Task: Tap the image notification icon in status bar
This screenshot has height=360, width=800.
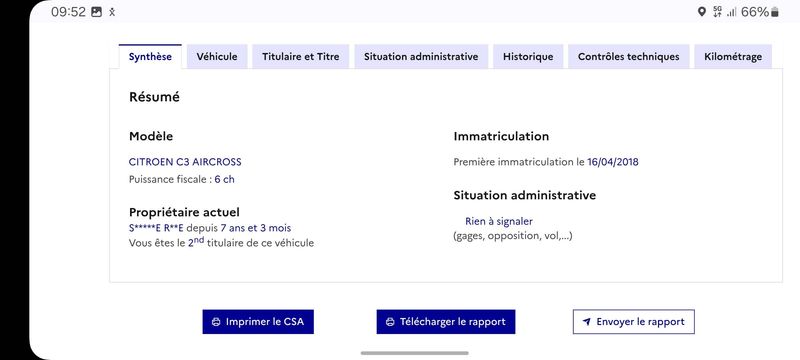Action: (96, 12)
